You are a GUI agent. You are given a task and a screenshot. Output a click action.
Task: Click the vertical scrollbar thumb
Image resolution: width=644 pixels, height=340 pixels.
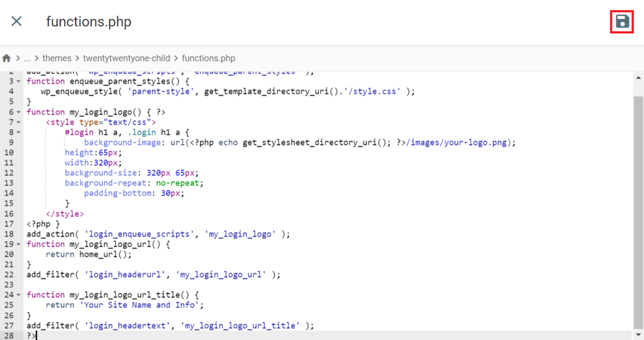(638, 212)
